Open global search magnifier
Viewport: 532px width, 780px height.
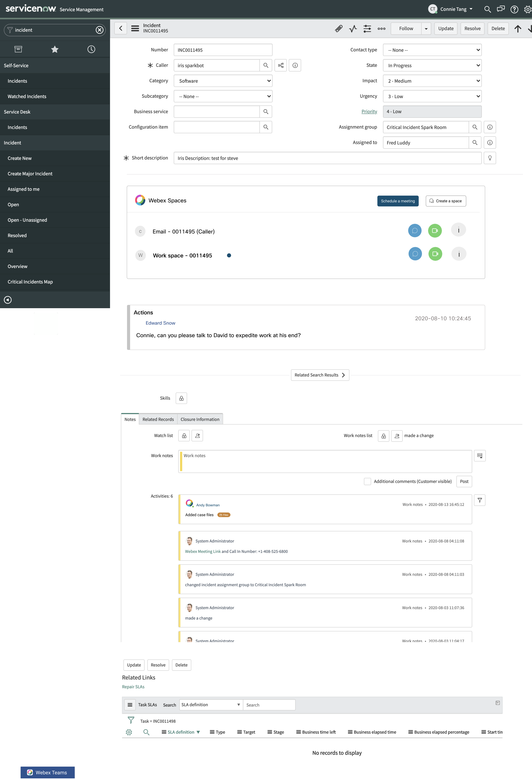(x=488, y=9)
